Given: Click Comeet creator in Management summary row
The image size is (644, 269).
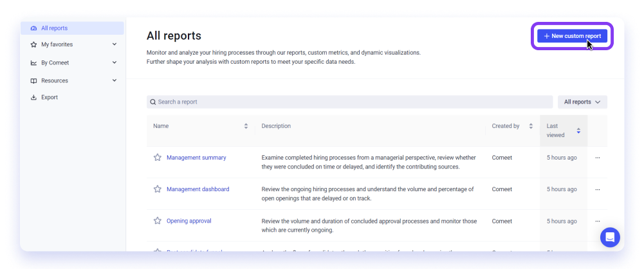Looking at the screenshot, I should (x=502, y=158).
